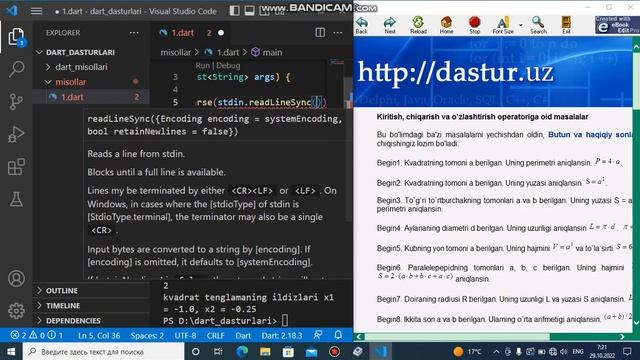Expand the TIMELINE section
640x360 pixels.
point(62,306)
